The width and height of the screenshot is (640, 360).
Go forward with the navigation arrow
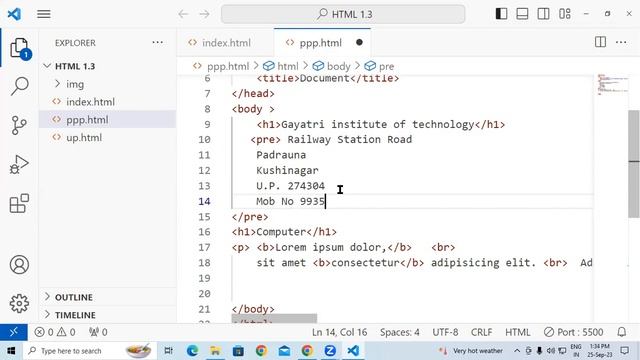(x=204, y=14)
